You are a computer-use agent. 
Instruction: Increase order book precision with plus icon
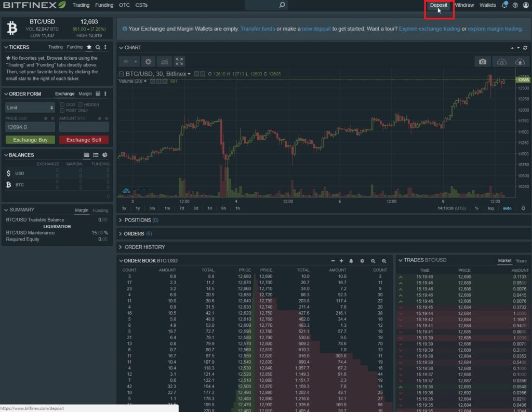341,261
